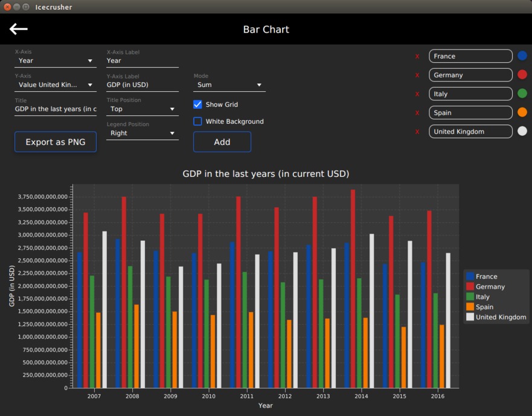Change the United Kingdom white color swatch
Screen dimensions: 532x416
(522, 131)
